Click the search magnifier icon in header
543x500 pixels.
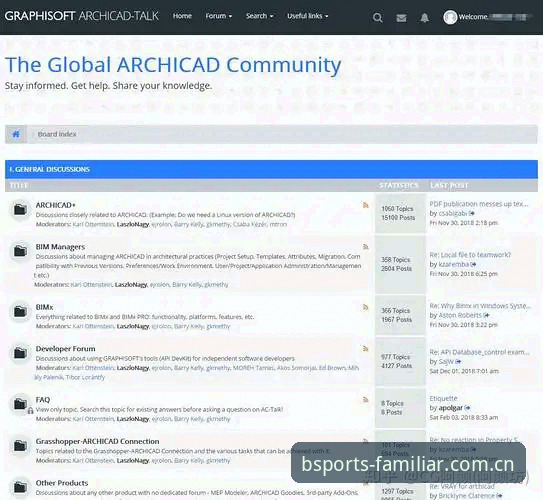coord(378,17)
